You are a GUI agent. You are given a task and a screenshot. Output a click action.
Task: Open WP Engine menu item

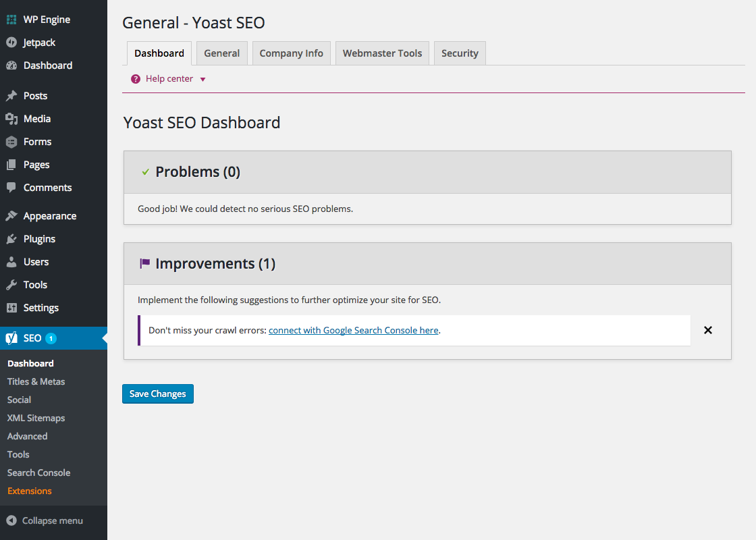point(53,20)
